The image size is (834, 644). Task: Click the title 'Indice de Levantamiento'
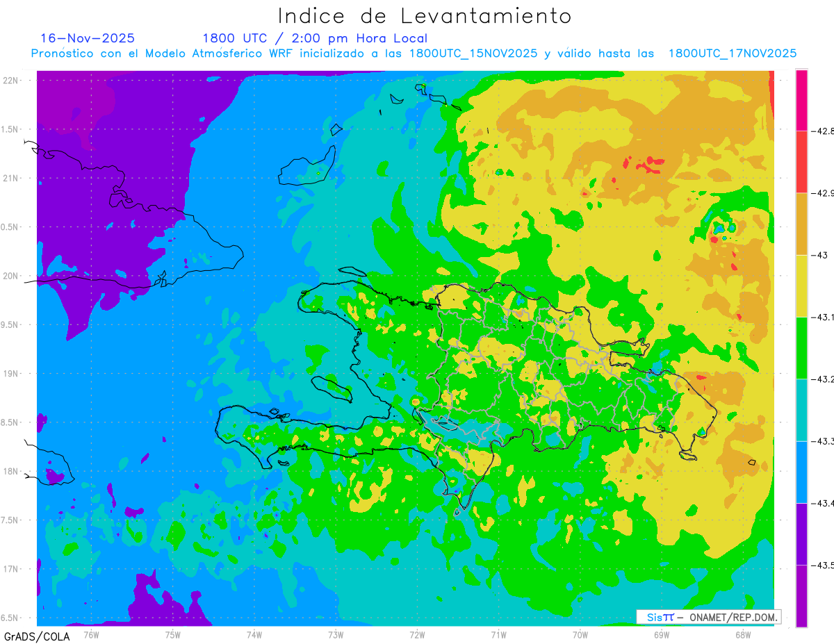point(425,16)
